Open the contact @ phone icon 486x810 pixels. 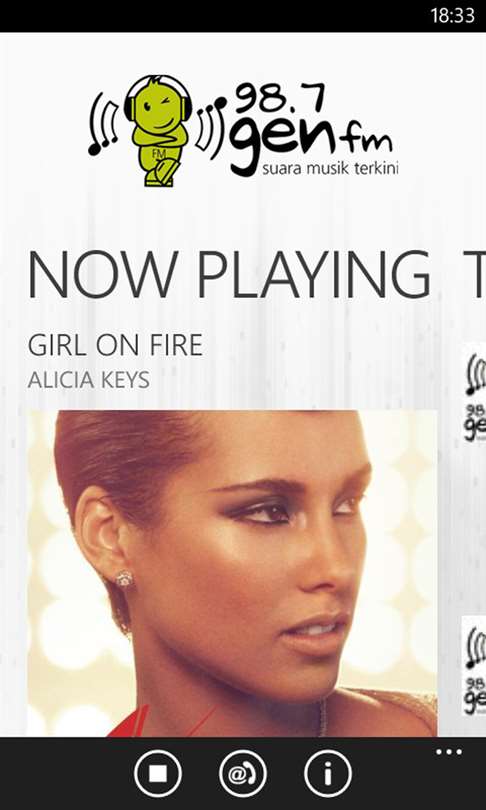[x=242, y=774]
